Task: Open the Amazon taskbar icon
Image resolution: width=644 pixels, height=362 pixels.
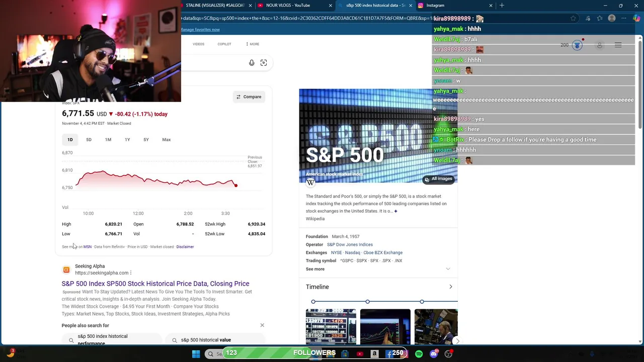Action: (x=374, y=354)
